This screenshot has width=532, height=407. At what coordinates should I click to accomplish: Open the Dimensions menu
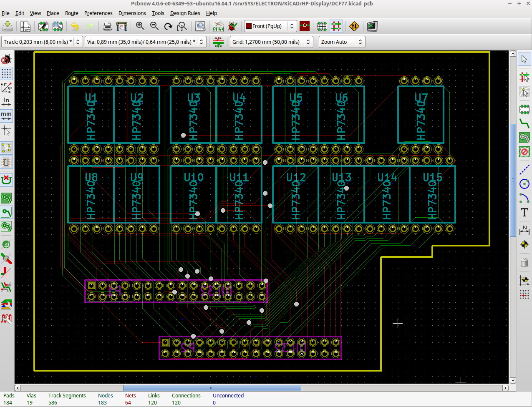tap(132, 13)
